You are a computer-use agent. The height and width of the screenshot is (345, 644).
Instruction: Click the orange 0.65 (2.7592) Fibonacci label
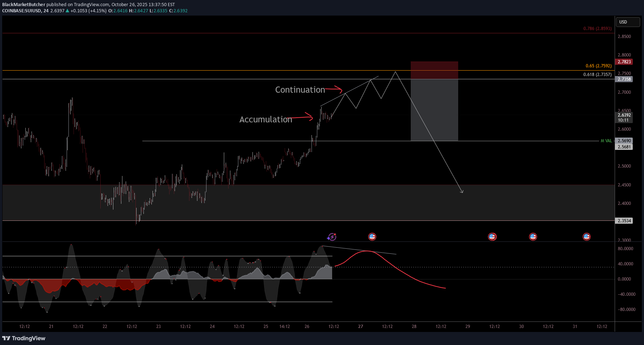[x=598, y=66]
